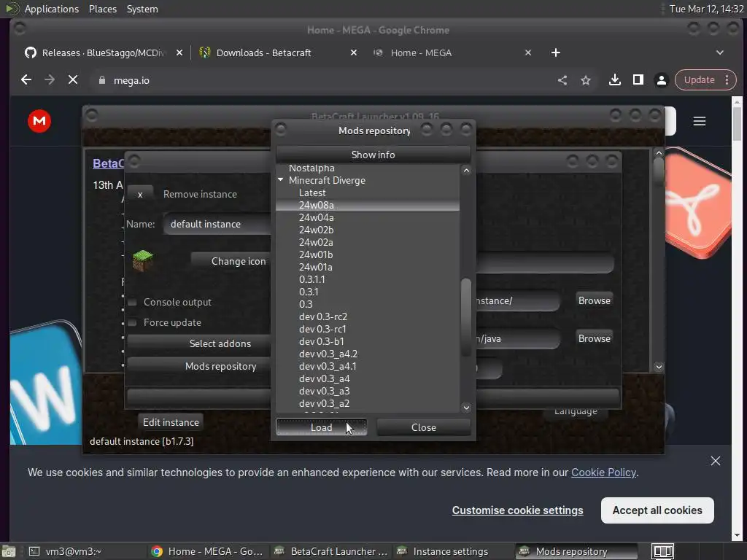Image resolution: width=747 pixels, height=560 pixels.
Task: Close the Releases BlueStaggo tab
Action: pos(179,52)
